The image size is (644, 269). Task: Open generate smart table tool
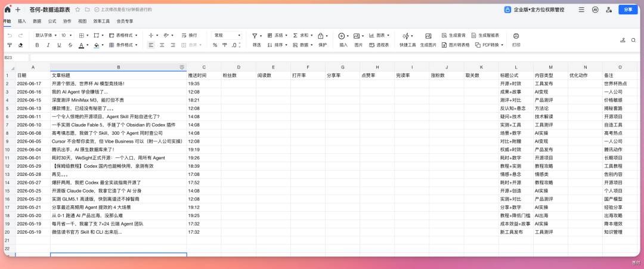(x=485, y=36)
